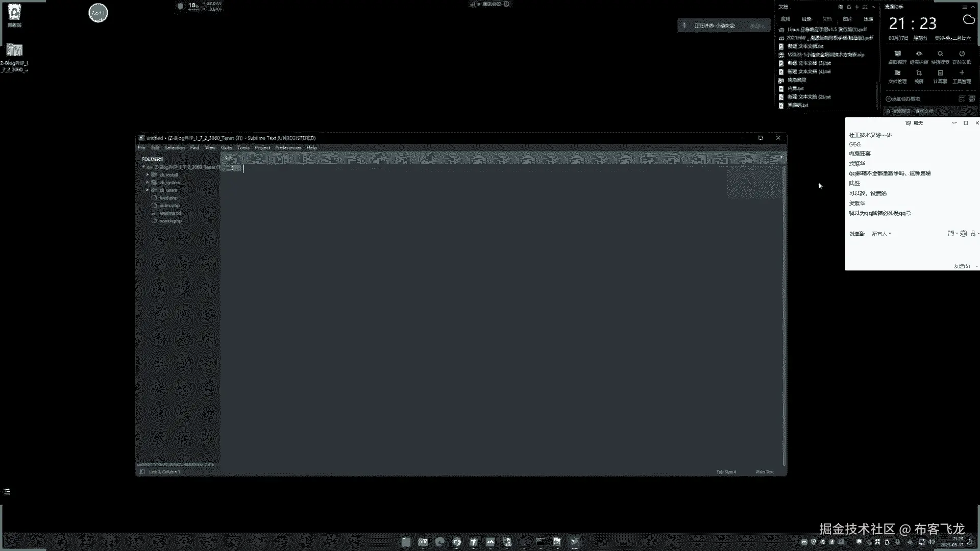Open 快捷搜索 quick search icon
Image resolution: width=980 pixels, height=551 pixels.
940,54
